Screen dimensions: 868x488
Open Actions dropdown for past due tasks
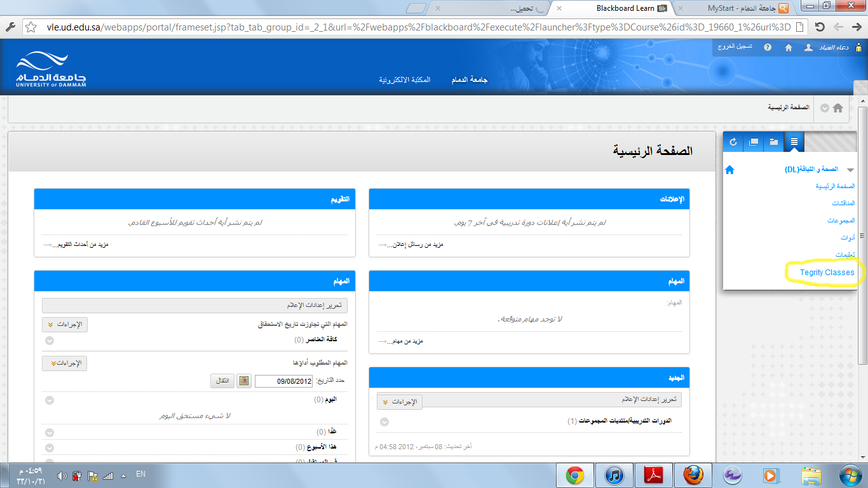point(65,324)
